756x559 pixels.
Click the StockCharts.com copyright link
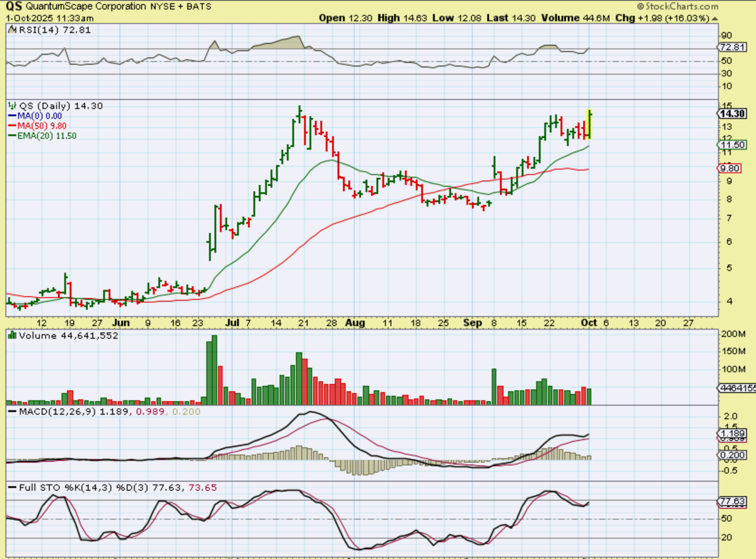[677, 6]
